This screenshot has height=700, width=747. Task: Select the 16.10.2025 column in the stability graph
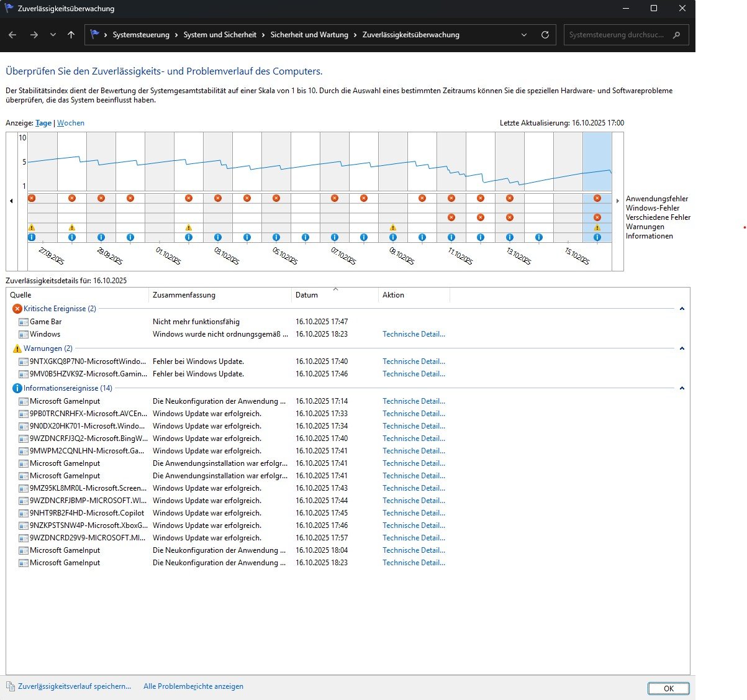pos(597,161)
